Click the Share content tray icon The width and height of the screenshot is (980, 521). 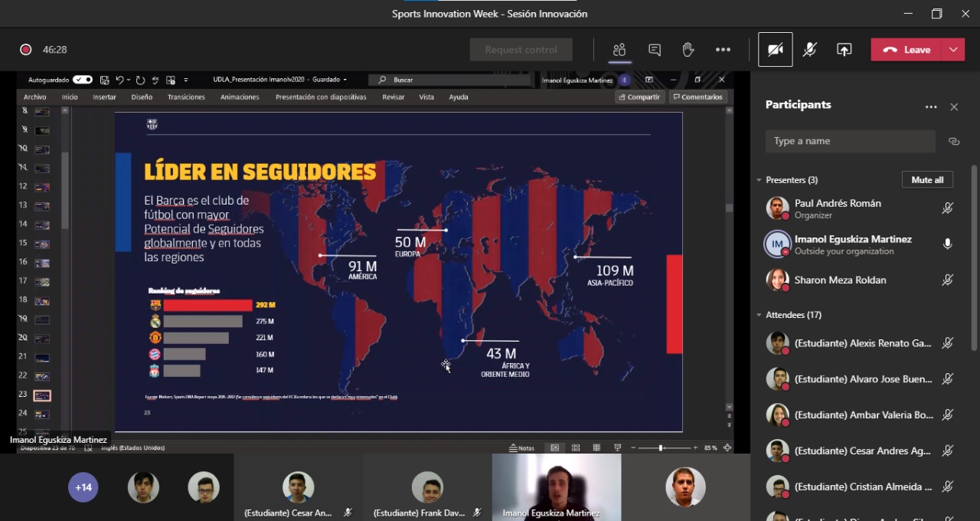tap(844, 50)
